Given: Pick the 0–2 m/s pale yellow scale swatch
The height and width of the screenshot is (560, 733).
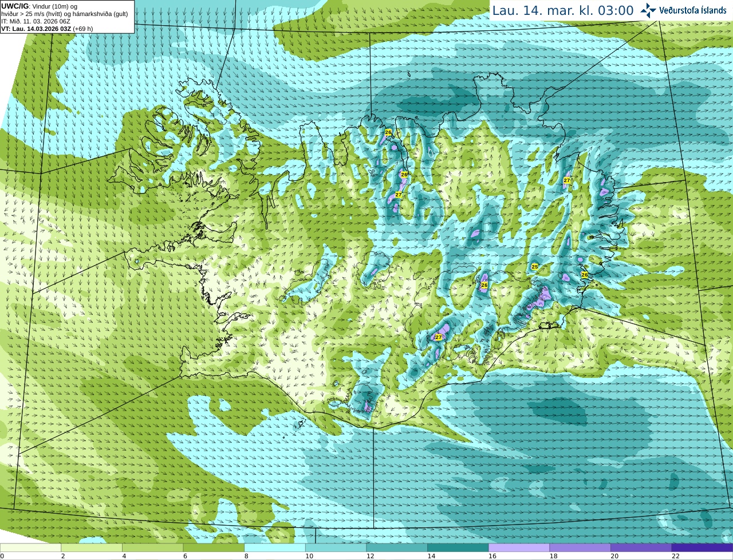Looking at the screenshot, I should 30,547.
